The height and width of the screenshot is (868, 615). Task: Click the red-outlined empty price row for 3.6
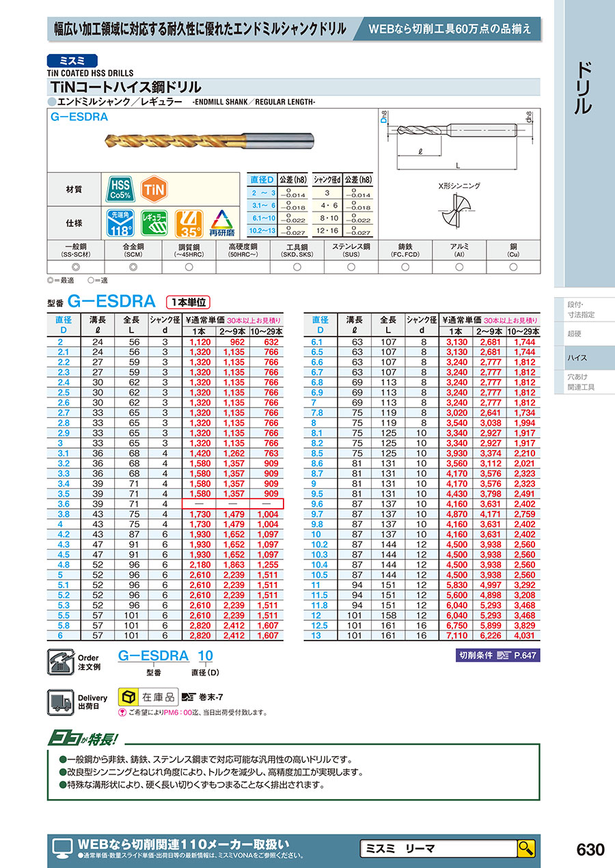(233, 504)
